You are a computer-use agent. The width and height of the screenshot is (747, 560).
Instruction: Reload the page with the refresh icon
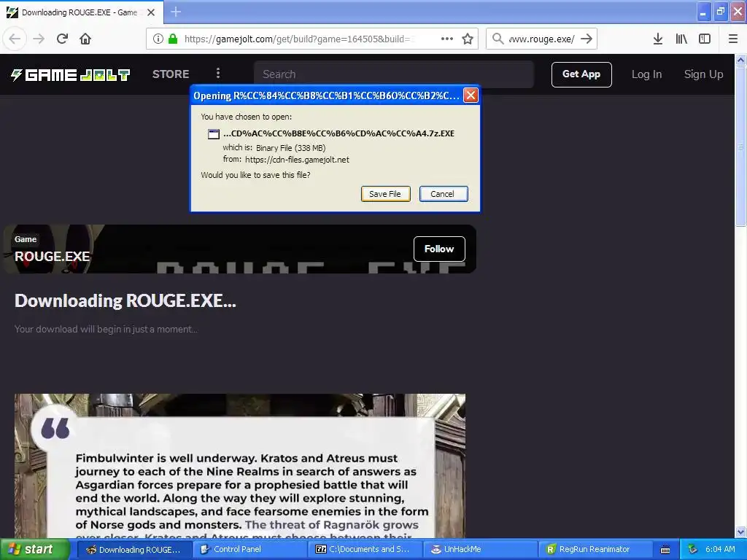[x=62, y=39]
